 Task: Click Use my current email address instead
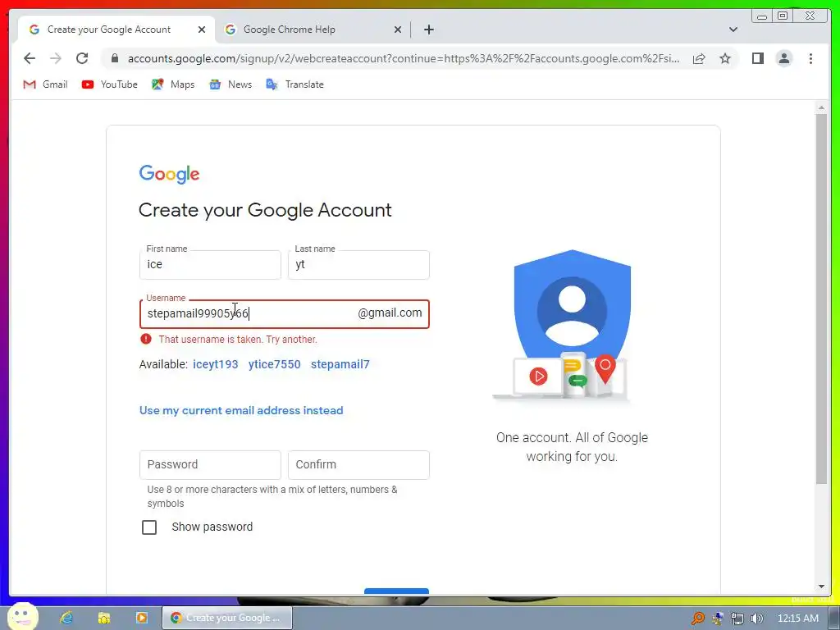[x=241, y=410]
